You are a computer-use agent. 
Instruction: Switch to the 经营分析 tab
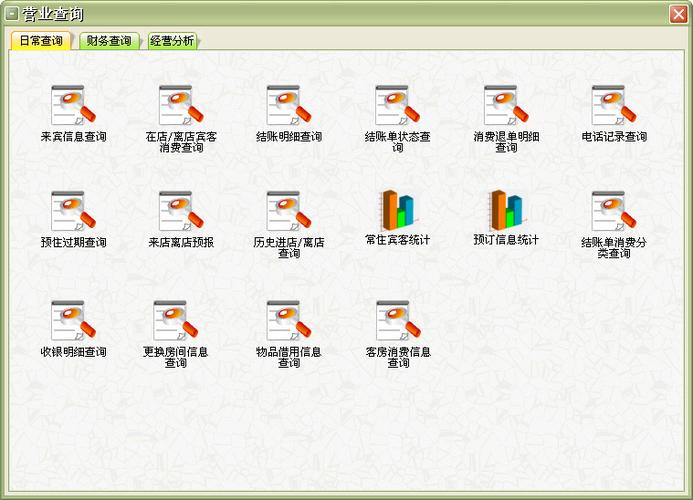pyautogui.click(x=172, y=41)
